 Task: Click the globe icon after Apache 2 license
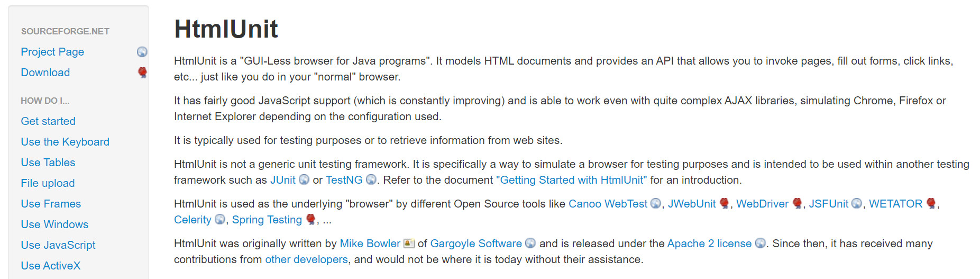(x=761, y=244)
